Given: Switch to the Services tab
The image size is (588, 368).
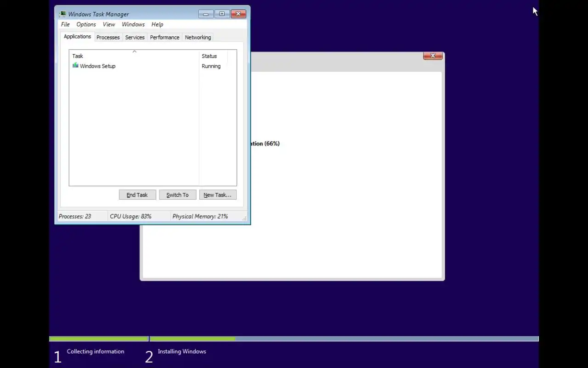Looking at the screenshot, I should (x=135, y=37).
